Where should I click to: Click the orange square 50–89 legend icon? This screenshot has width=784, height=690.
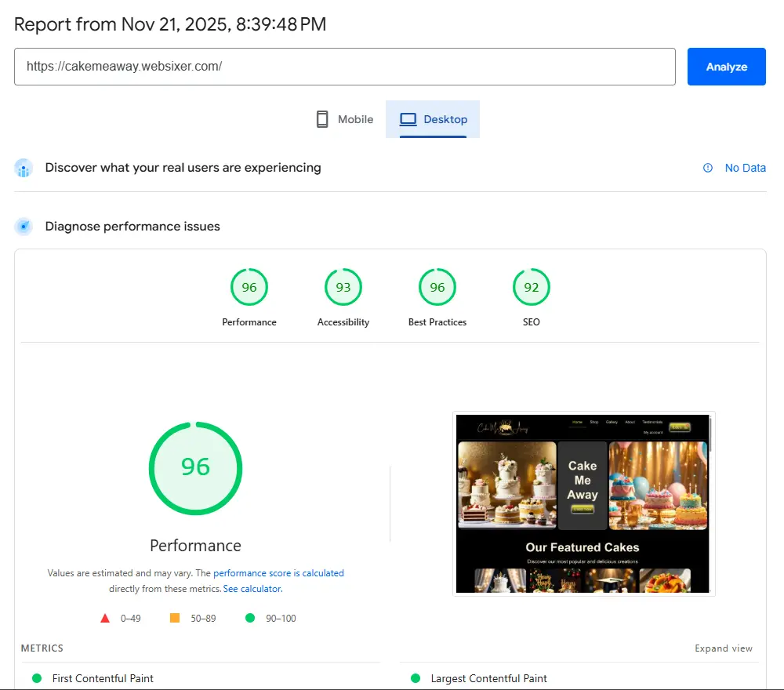pos(175,618)
